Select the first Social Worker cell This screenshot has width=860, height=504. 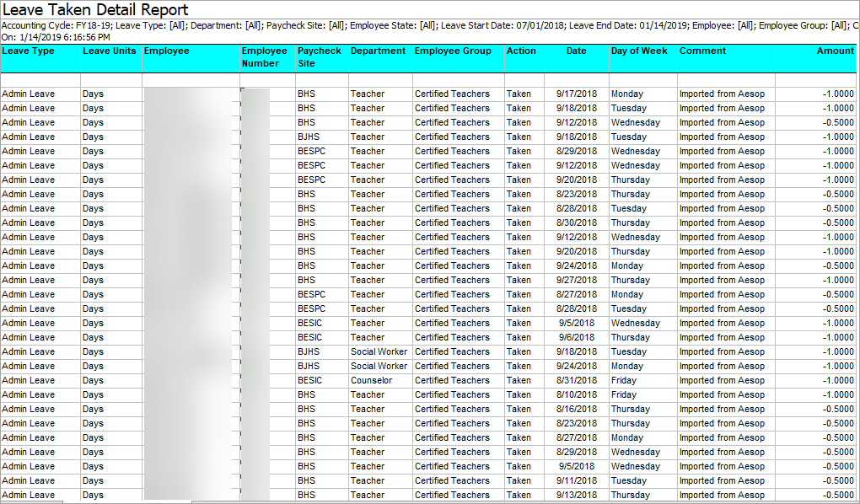click(x=379, y=351)
